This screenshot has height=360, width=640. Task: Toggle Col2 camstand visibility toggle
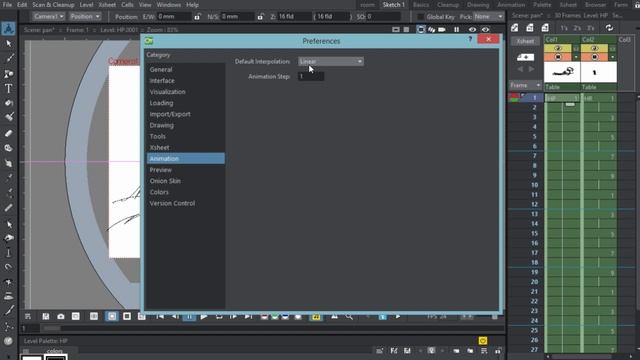click(594, 57)
